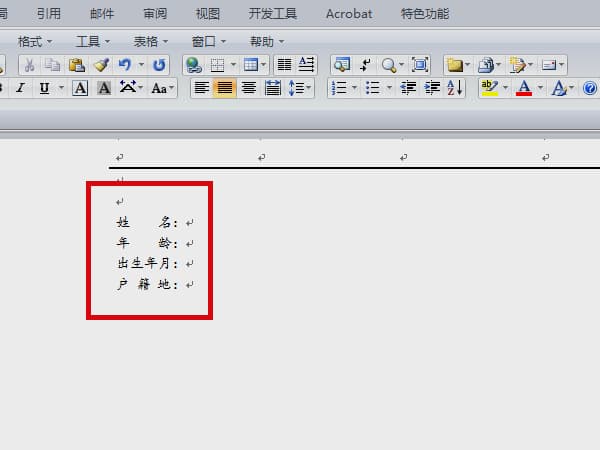Image resolution: width=600 pixels, height=450 pixels.
Task: Click the character border A icon
Action: (x=80, y=88)
